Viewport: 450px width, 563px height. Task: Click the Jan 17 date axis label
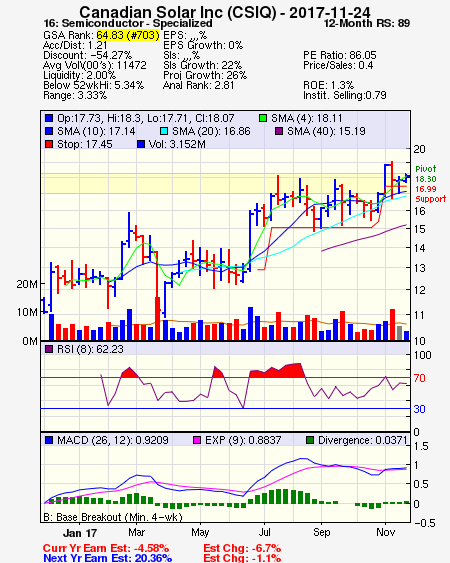click(80, 533)
